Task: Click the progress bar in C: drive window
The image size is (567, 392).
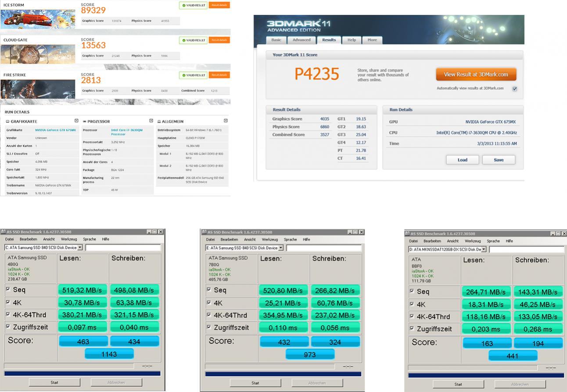Action: [x=83, y=374]
